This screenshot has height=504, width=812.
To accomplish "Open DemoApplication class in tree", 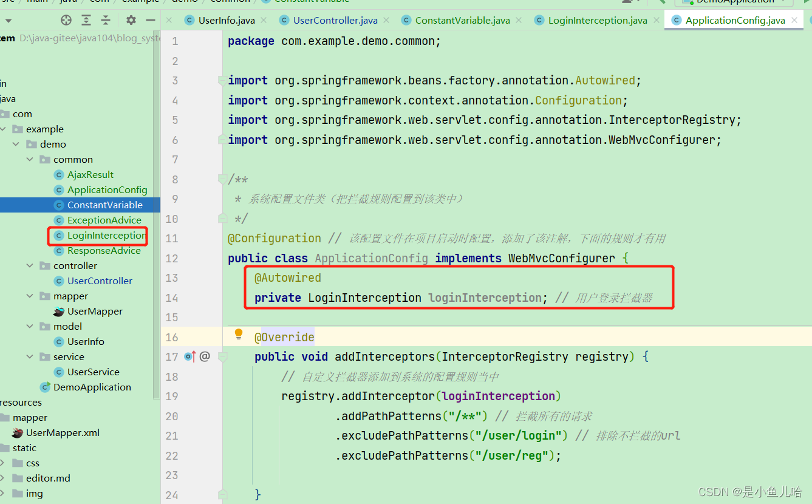I will tap(92, 387).
